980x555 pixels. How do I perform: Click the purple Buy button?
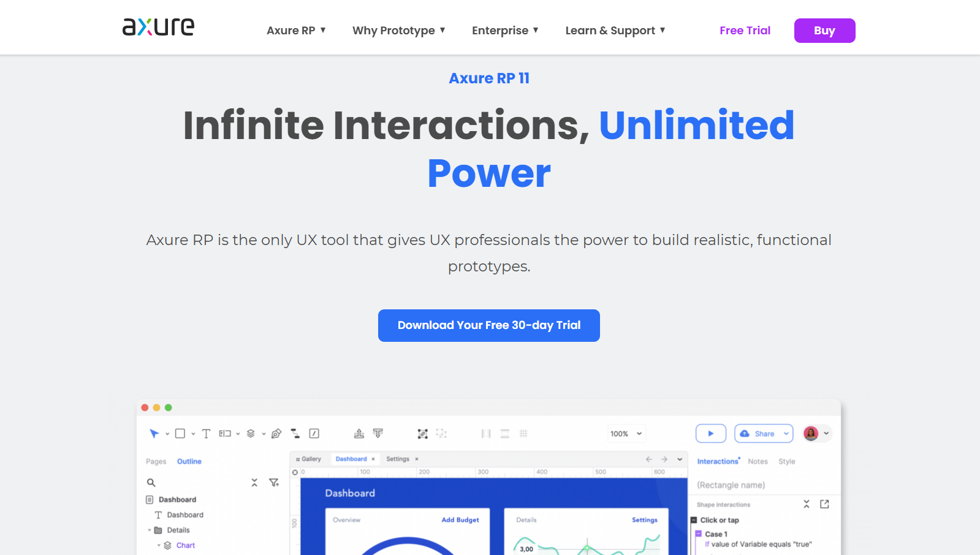pos(824,31)
